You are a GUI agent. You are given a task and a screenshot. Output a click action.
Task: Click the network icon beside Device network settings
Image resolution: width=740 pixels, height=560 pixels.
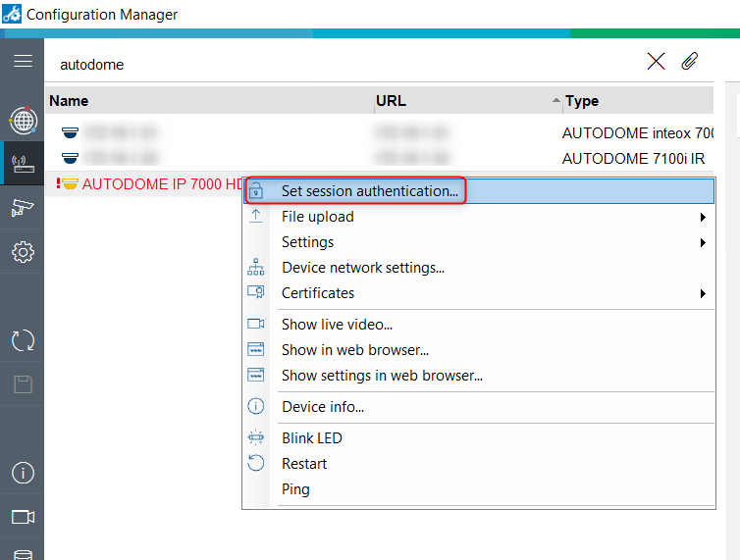coord(256,267)
